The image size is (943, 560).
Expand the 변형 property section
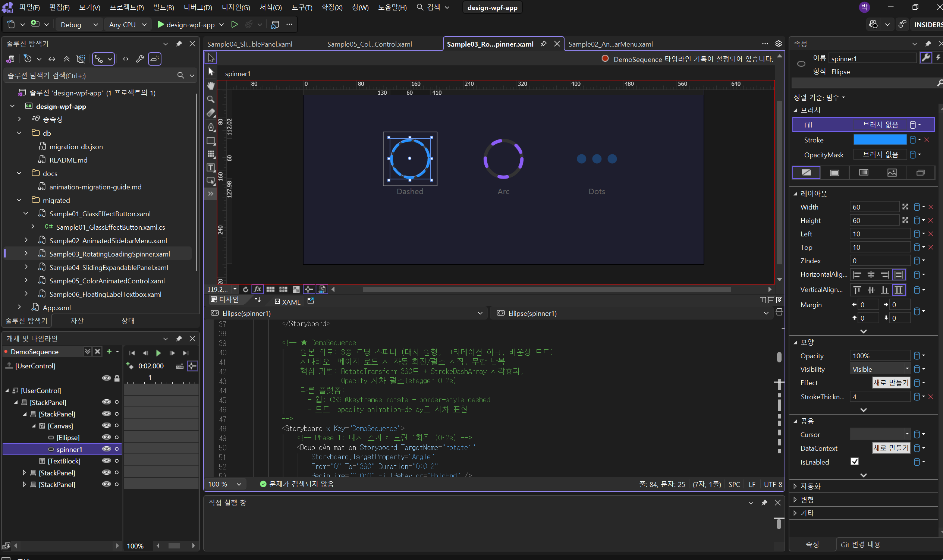point(808,499)
